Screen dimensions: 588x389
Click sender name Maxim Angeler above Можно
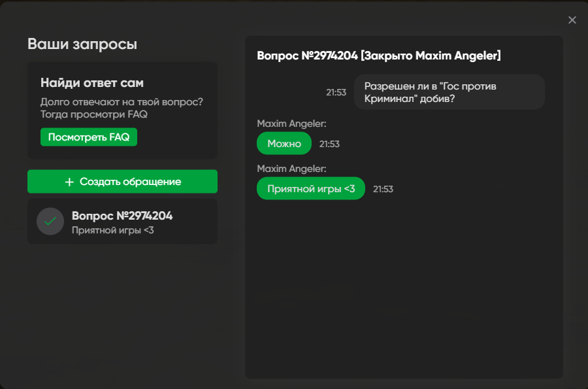(291, 124)
